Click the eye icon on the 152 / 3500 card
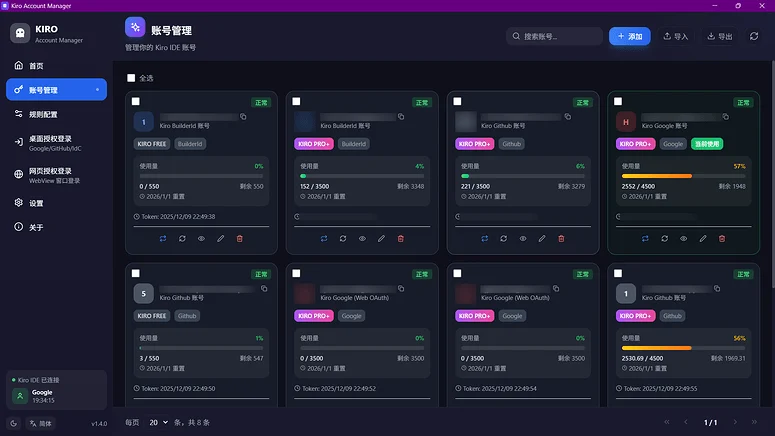Viewport: 775px width, 436px height. point(362,239)
